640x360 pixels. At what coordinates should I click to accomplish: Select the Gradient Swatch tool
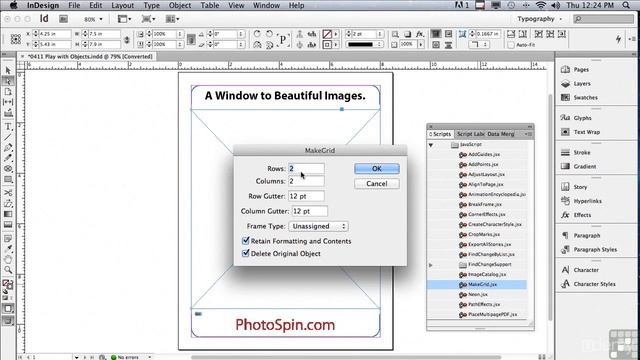tap(8, 214)
